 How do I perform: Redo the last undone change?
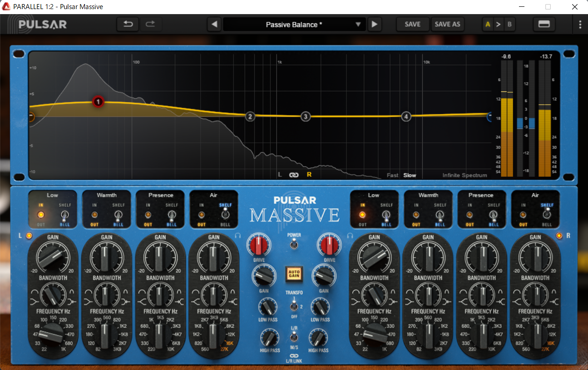click(x=150, y=24)
